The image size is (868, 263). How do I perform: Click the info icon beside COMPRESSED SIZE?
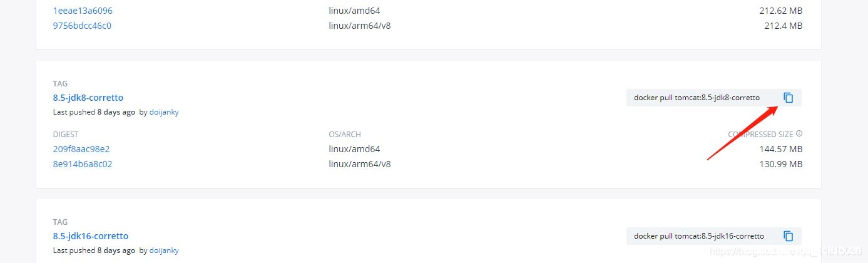(799, 134)
